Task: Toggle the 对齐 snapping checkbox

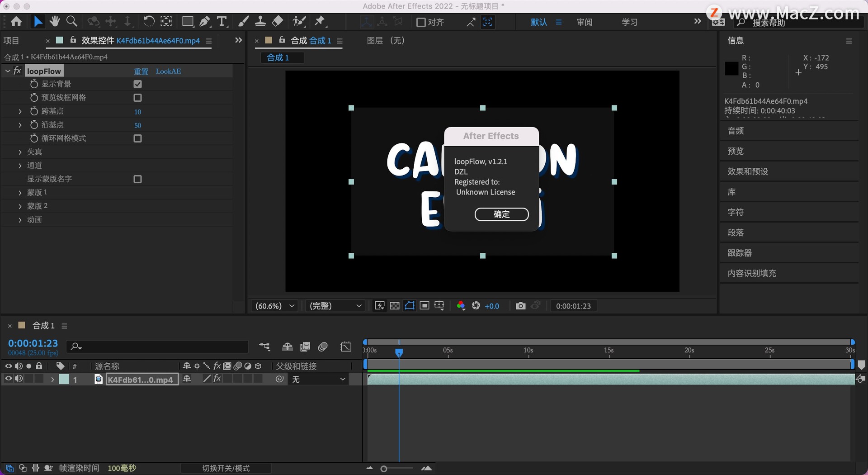Action: [421, 22]
